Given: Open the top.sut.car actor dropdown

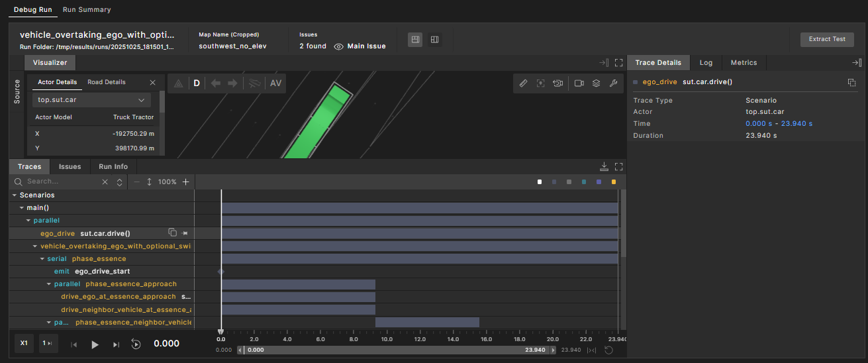Looking at the screenshot, I should (x=91, y=100).
